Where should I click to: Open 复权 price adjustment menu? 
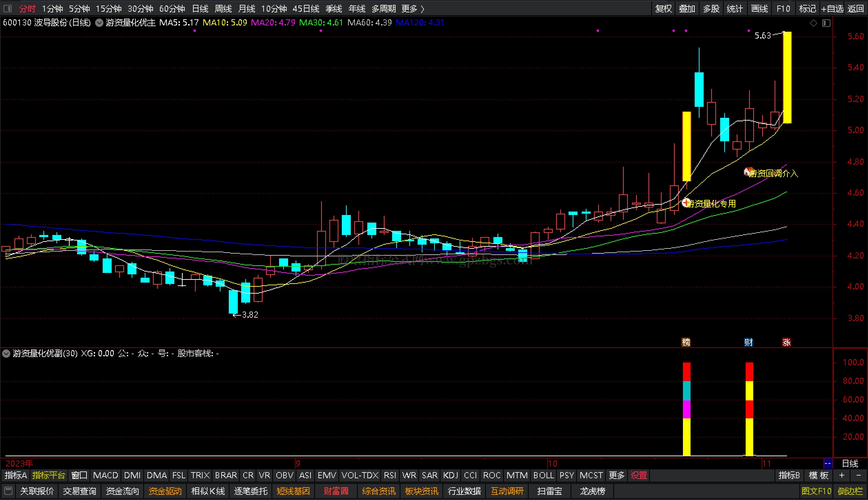click(x=663, y=9)
